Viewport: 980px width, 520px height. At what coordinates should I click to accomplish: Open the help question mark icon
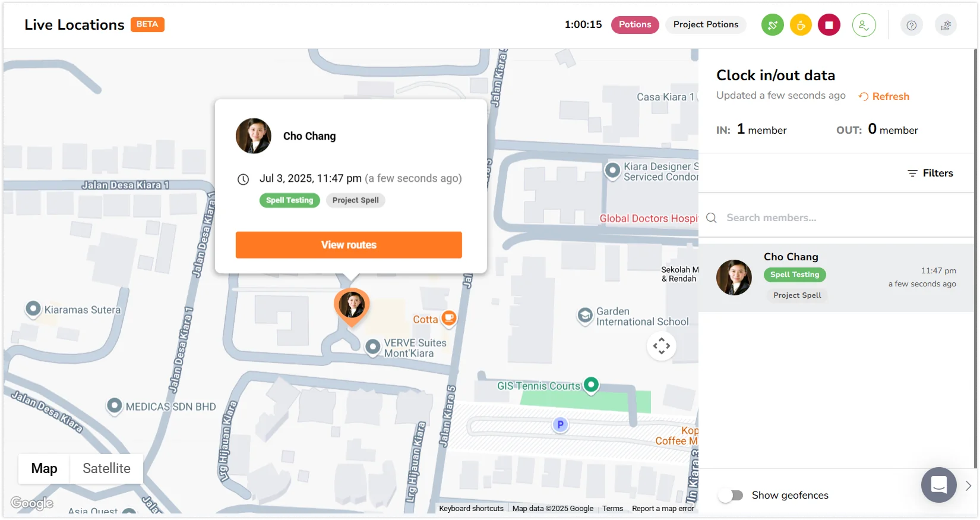pyautogui.click(x=911, y=25)
